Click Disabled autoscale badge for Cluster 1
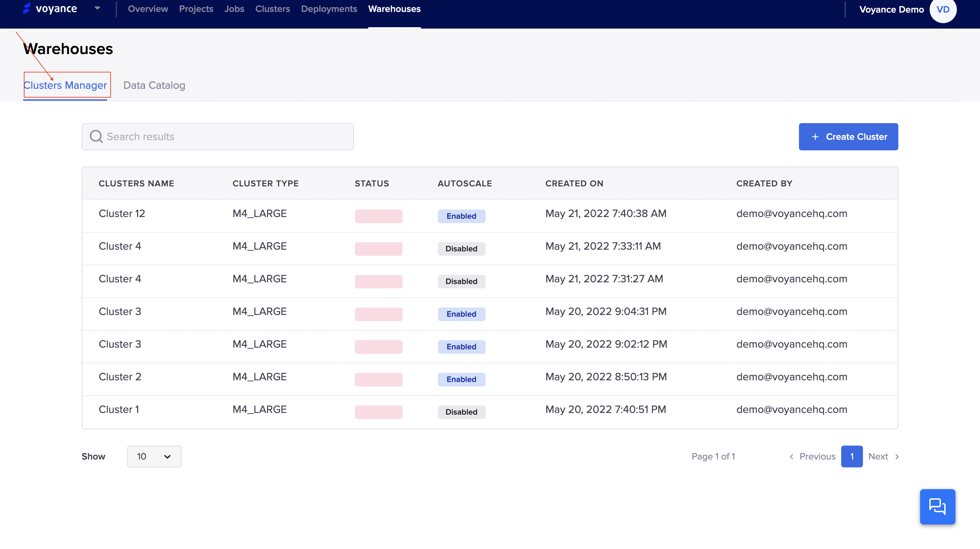Screen dimensions: 980x549 point(461,412)
